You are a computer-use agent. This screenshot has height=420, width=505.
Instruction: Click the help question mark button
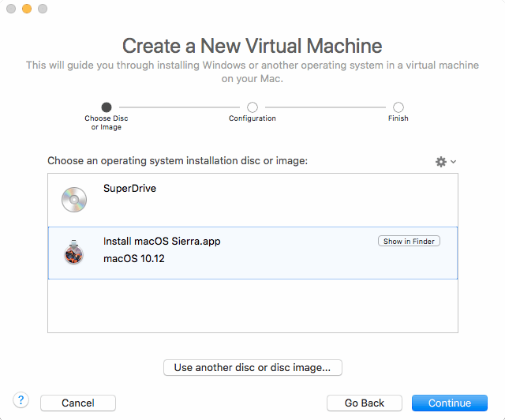pyautogui.click(x=21, y=400)
